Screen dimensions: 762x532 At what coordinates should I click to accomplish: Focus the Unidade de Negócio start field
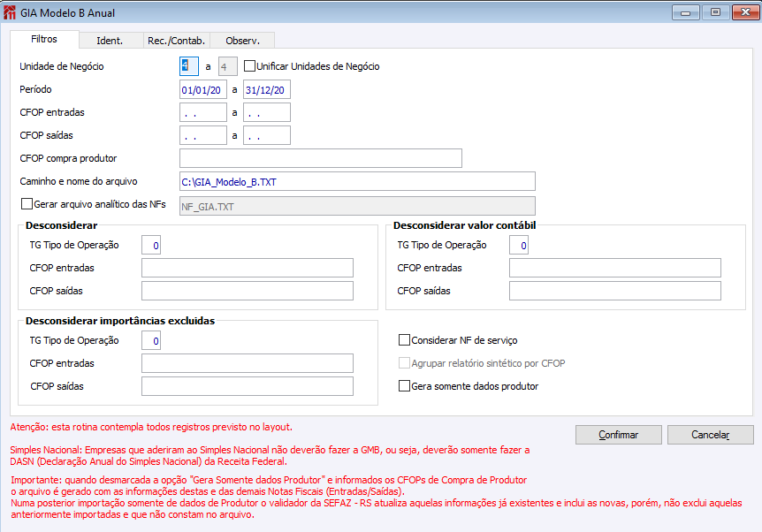(189, 66)
